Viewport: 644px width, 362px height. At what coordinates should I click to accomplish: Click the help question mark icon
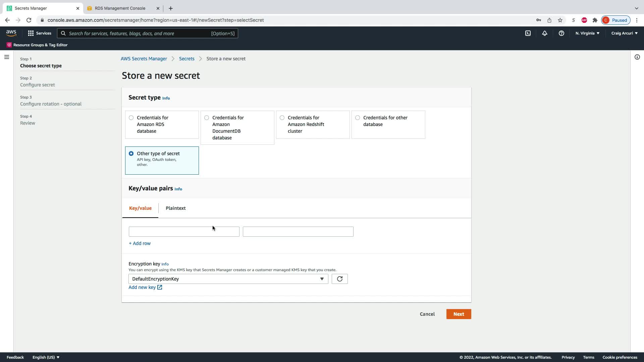tap(561, 33)
